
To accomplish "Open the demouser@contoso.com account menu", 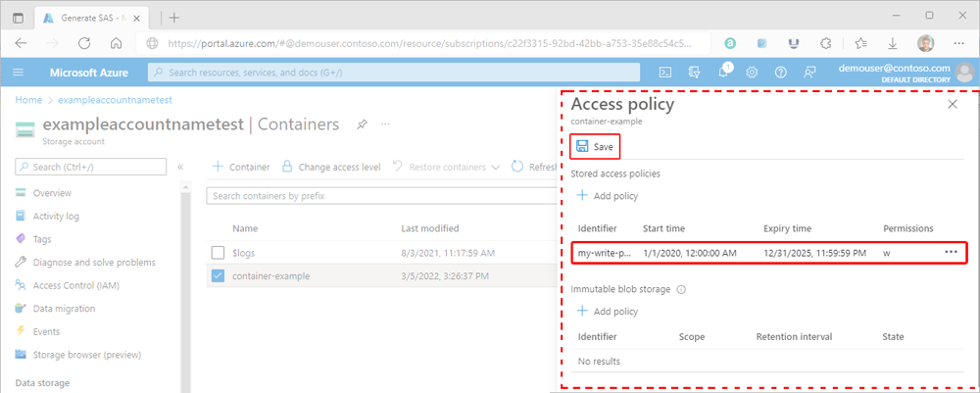I will [x=908, y=73].
